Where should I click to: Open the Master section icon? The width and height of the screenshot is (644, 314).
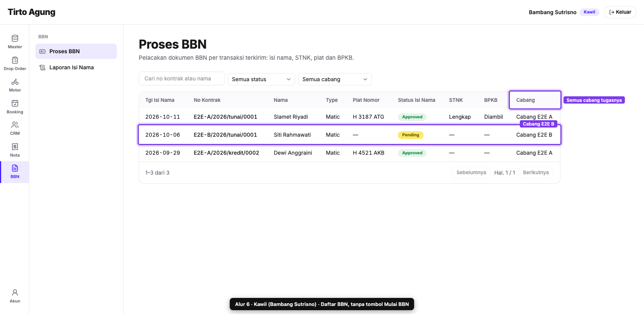pos(15,38)
